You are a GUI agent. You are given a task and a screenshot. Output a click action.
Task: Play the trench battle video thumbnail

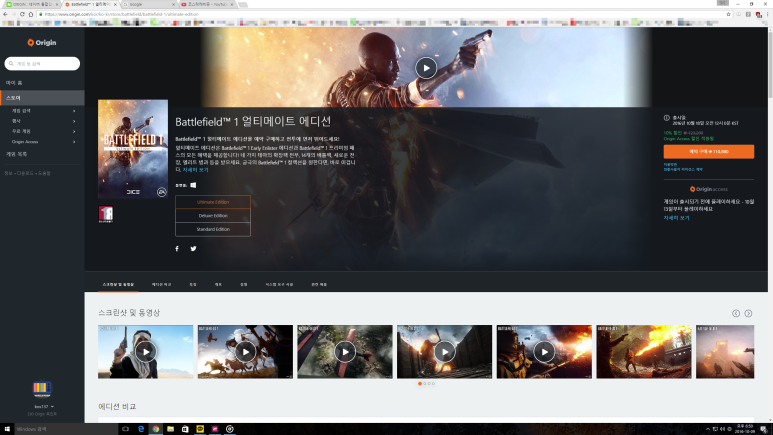444,352
